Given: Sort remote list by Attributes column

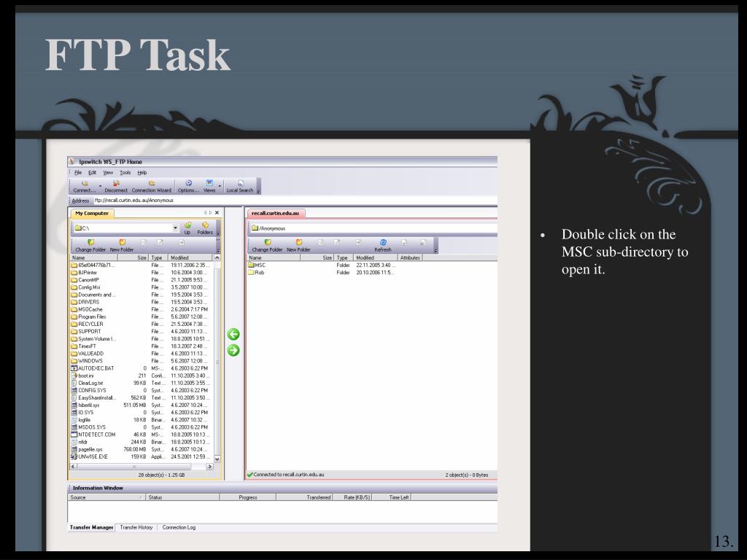Looking at the screenshot, I should pos(410,257).
